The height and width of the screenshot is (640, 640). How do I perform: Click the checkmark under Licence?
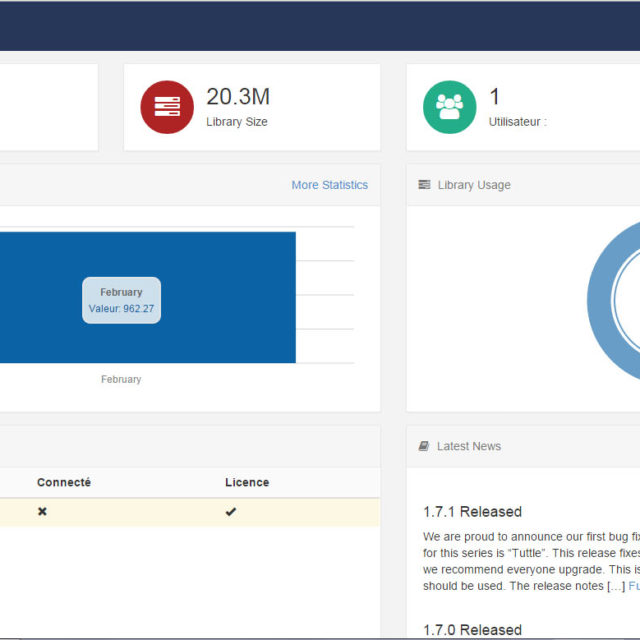point(231,512)
